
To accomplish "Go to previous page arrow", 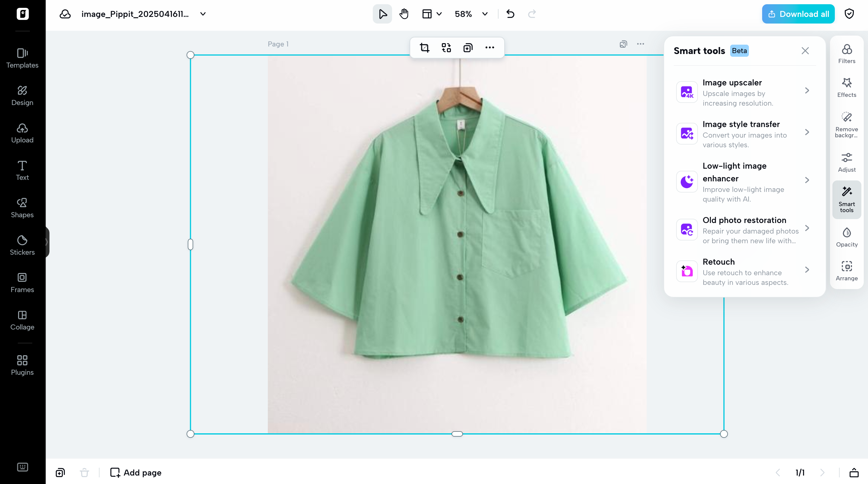I will pos(778,473).
